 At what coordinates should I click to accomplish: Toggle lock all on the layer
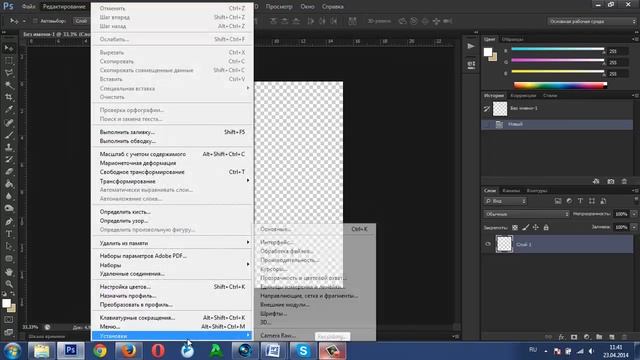point(546,227)
